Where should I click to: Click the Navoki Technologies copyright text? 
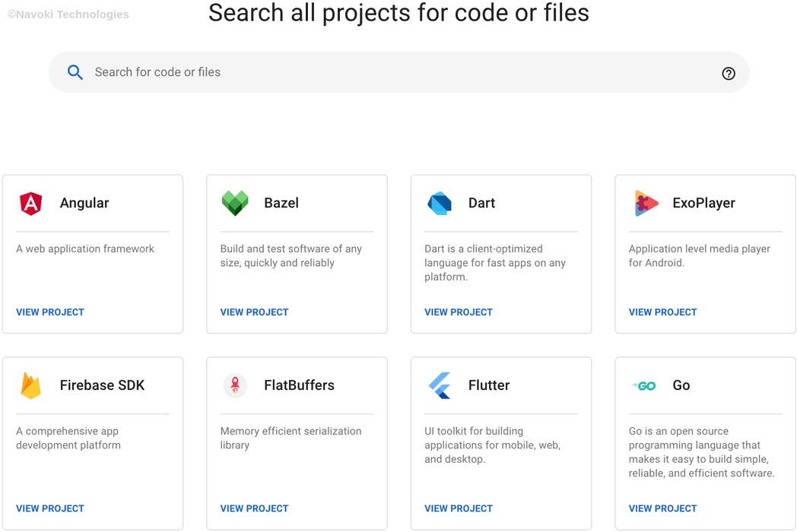[x=68, y=14]
